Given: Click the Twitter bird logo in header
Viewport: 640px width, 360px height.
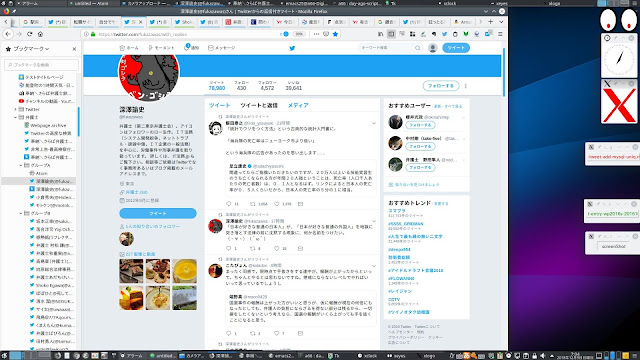Looking at the screenshot, I should point(292,48).
